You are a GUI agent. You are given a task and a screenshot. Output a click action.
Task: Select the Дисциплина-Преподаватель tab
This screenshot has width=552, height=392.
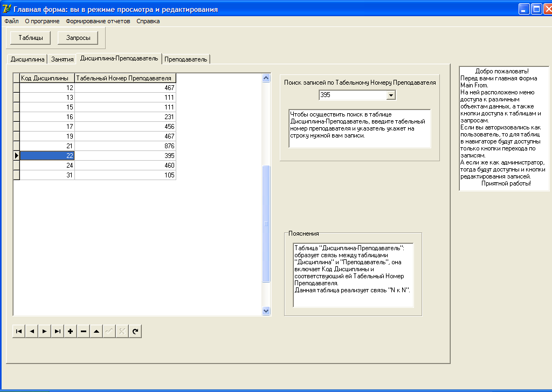click(x=119, y=58)
